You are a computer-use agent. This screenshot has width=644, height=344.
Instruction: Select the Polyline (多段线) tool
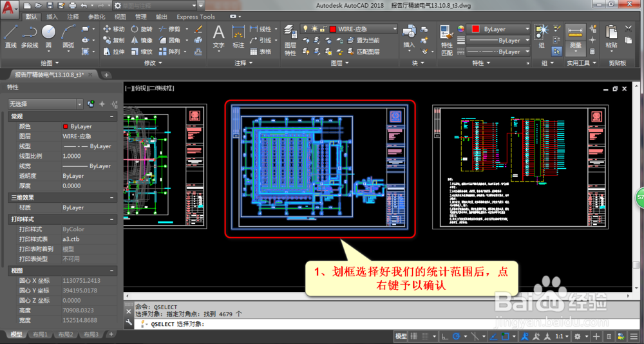coord(30,36)
